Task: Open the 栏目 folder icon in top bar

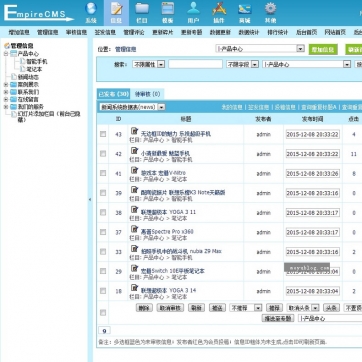Action: click(142, 9)
